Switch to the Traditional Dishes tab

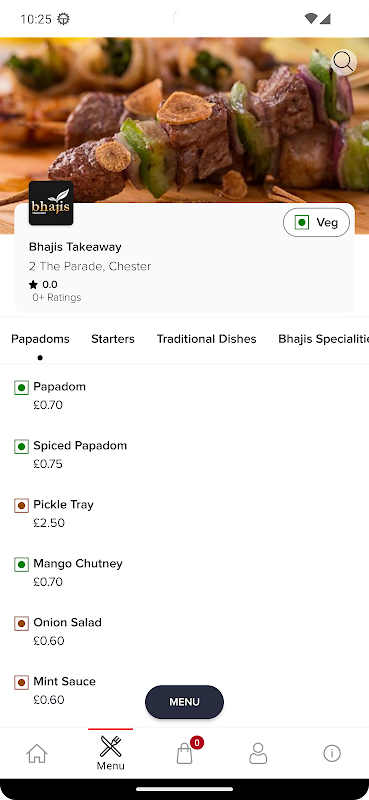pos(206,339)
